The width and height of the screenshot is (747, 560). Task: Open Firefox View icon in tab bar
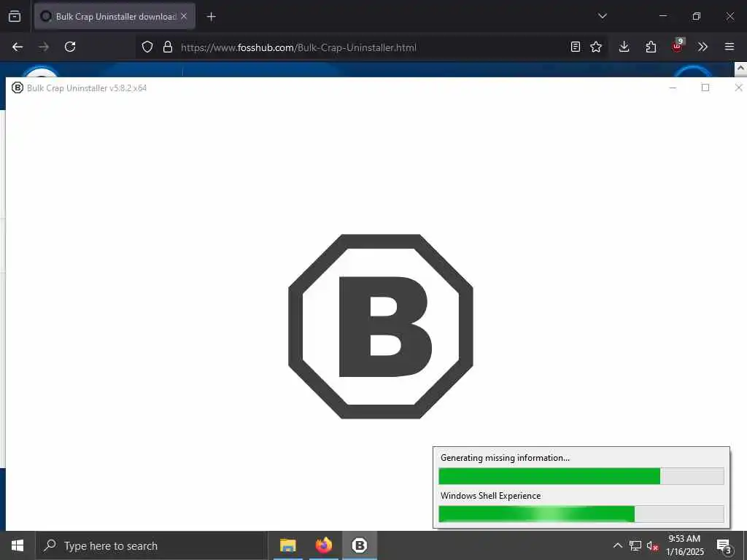15,16
